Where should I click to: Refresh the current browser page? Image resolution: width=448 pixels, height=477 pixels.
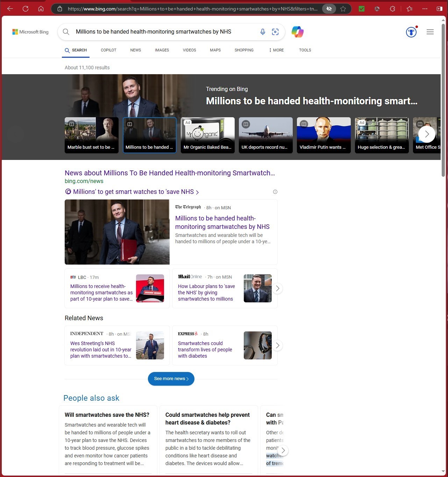coord(26,9)
